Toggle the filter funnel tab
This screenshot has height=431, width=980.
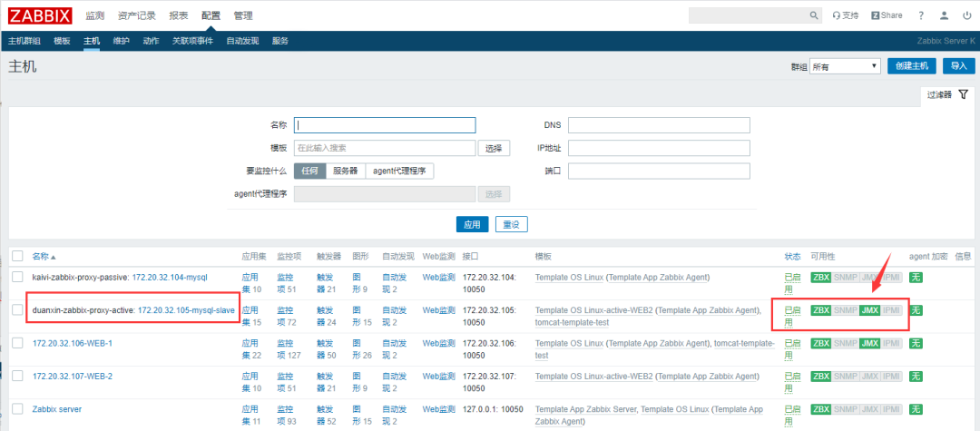[947, 95]
